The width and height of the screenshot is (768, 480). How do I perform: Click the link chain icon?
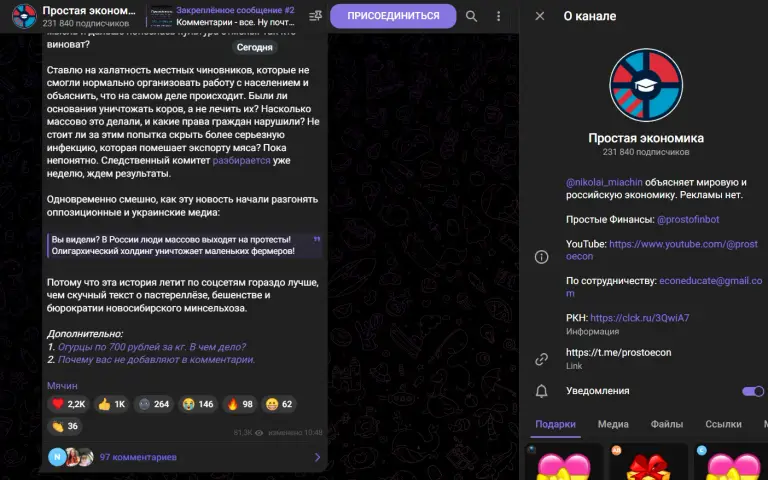point(541,359)
